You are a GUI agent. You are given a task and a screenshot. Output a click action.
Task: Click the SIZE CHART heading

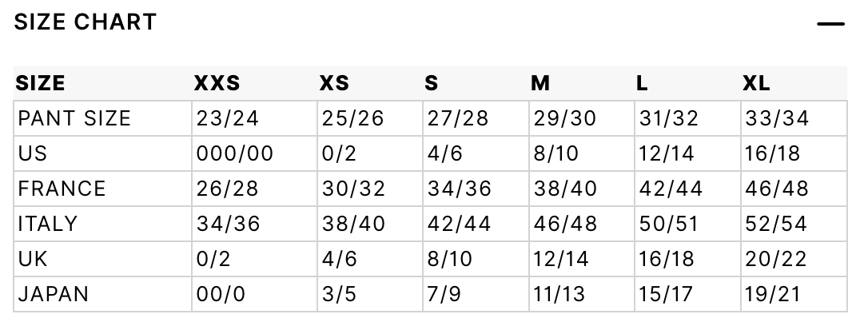(x=86, y=22)
